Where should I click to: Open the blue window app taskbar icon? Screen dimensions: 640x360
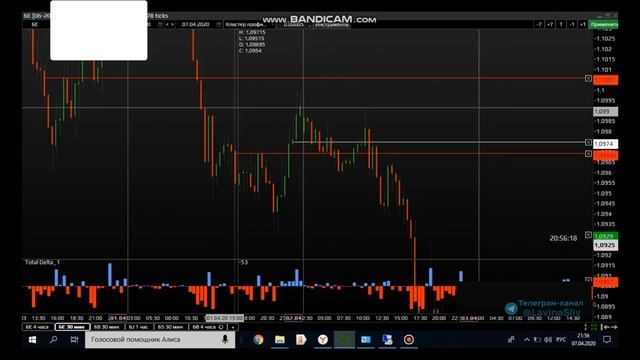click(366, 340)
